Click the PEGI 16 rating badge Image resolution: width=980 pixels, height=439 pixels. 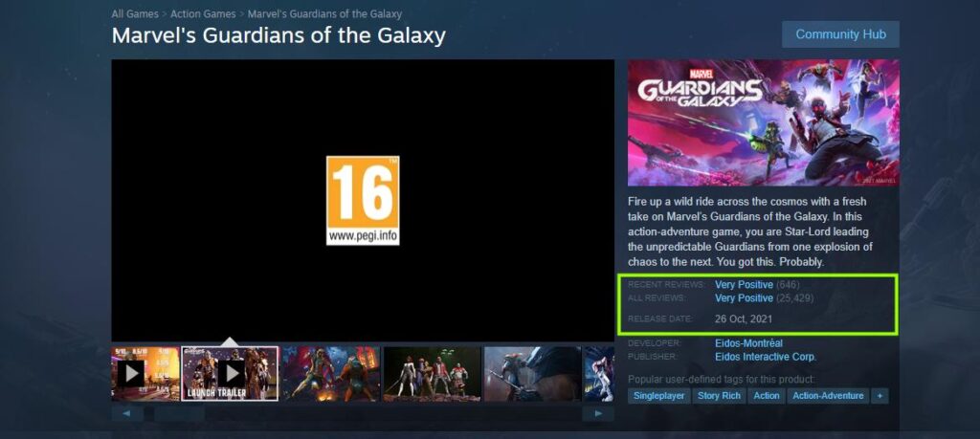coord(363,201)
